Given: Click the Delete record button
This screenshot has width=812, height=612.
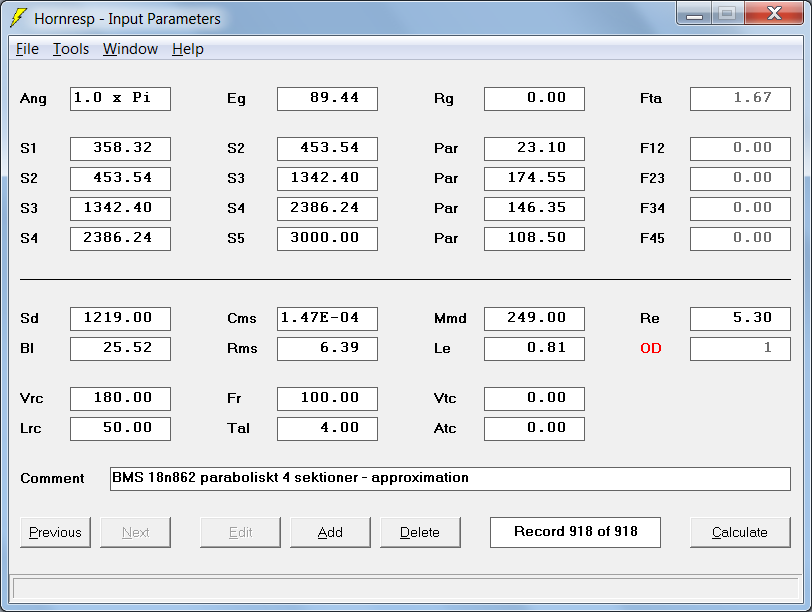Looking at the screenshot, I should coord(420,532).
